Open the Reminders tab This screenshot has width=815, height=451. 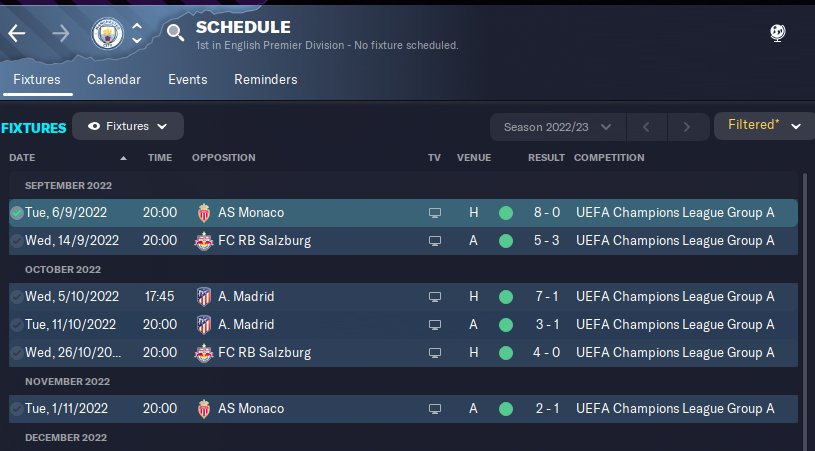265,79
